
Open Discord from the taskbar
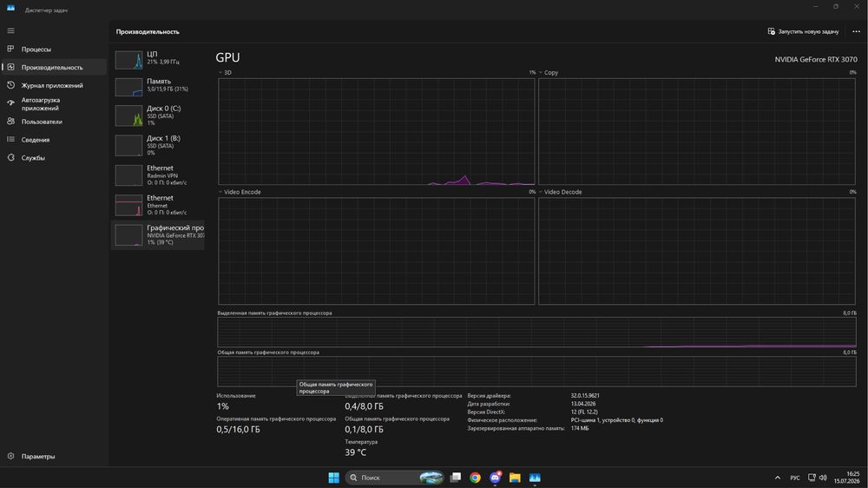click(495, 478)
